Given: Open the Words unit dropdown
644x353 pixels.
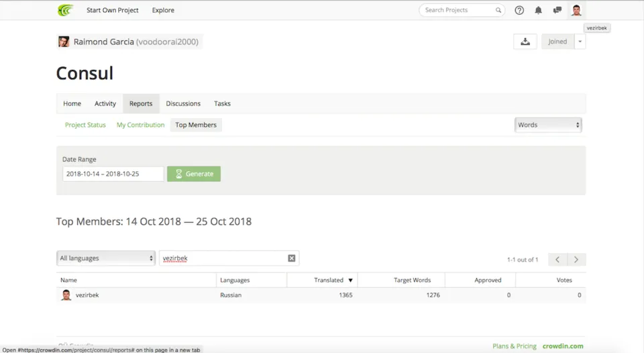Looking at the screenshot, I should click(x=548, y=125).
